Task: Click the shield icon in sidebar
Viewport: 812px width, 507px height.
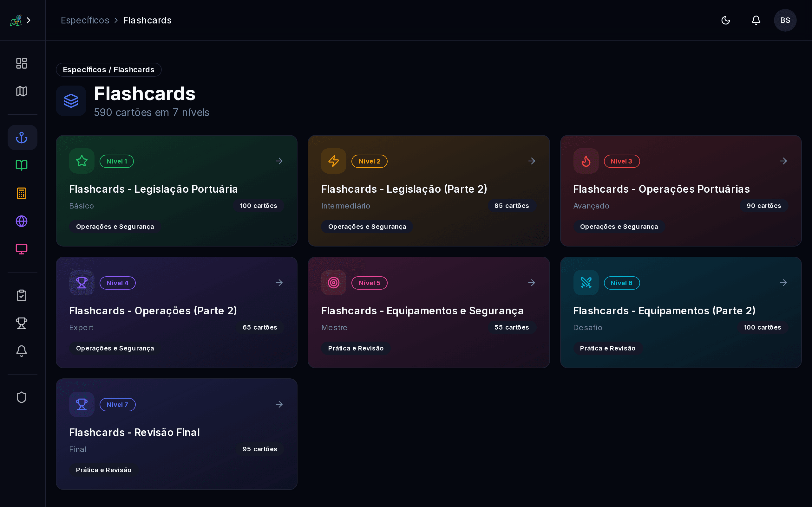Action: tap(22, 397)
